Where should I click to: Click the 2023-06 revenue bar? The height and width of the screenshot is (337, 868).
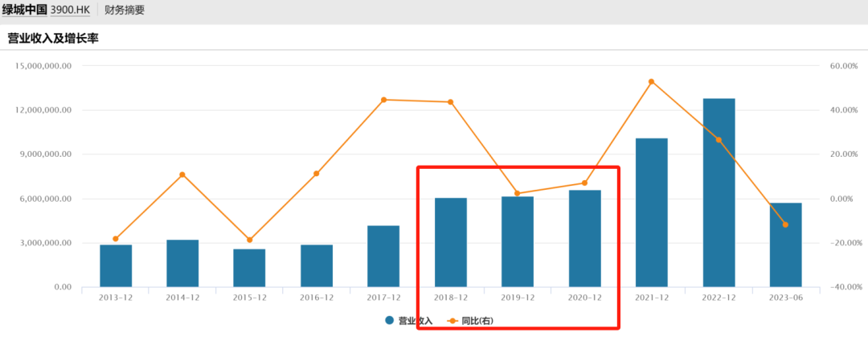point(785,245)
